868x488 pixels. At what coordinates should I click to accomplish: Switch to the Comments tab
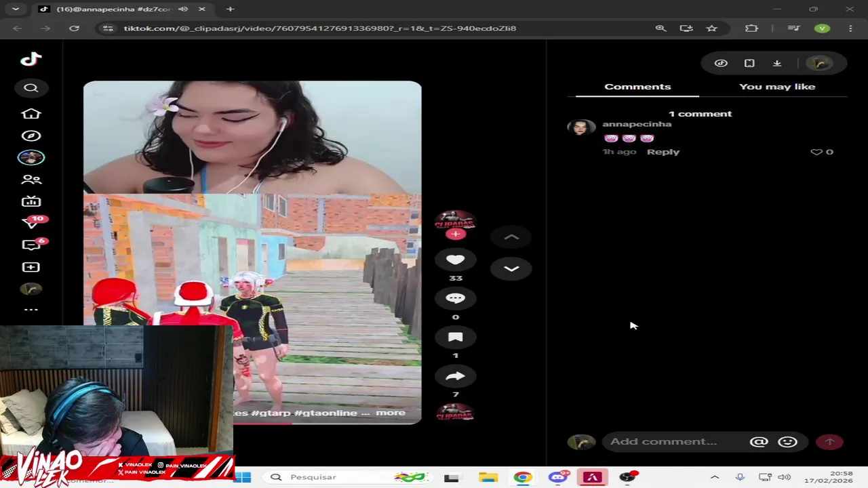point(637,87)
